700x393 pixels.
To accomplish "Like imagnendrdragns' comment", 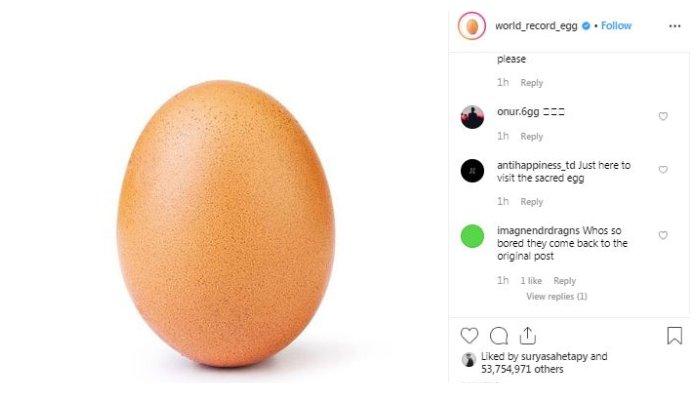I will tap(663, 235).
